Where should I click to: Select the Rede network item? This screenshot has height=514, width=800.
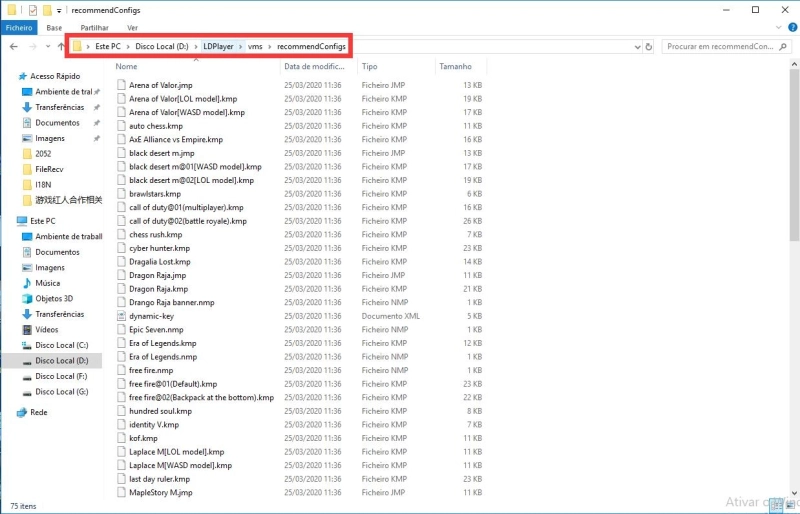38,412
